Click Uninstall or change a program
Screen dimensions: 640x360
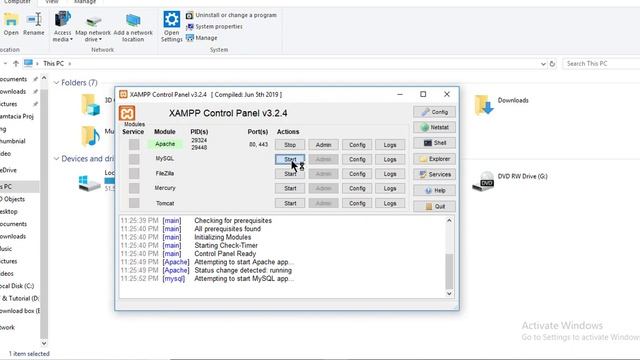[x=231, y=15]
